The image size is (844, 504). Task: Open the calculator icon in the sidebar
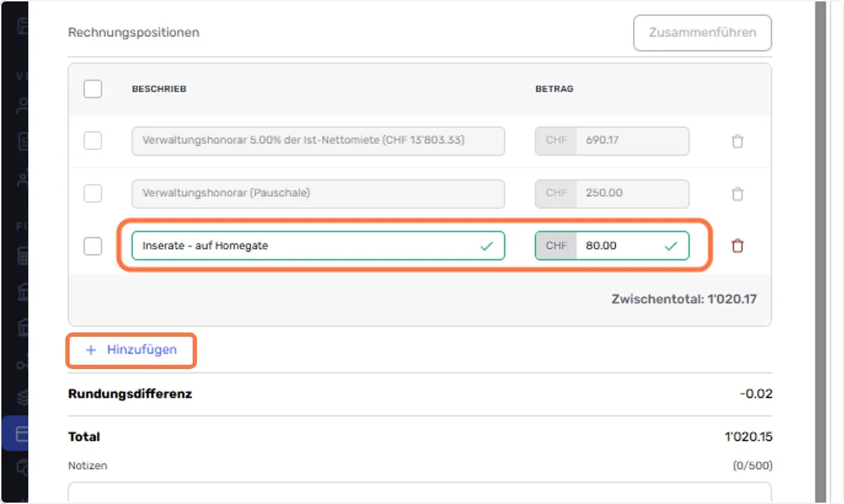[23, 257]
